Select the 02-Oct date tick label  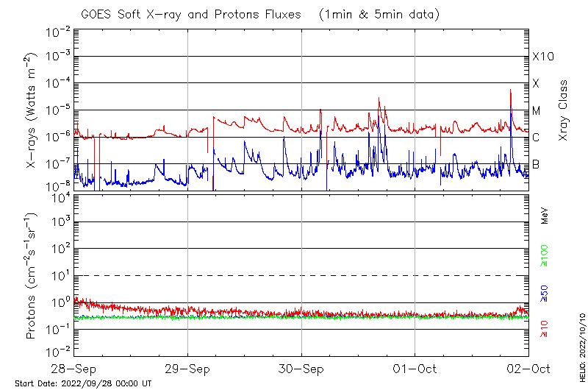[x=528, y=368]
